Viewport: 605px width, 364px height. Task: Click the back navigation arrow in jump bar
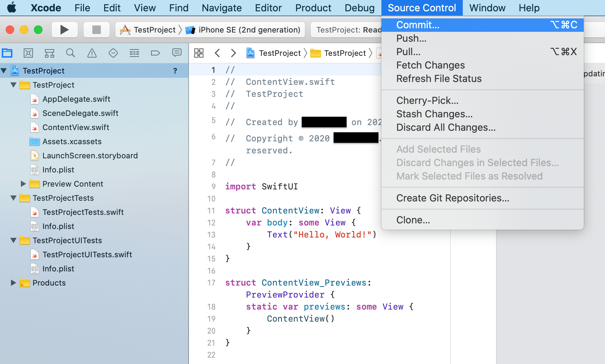[x=217, y=53]
